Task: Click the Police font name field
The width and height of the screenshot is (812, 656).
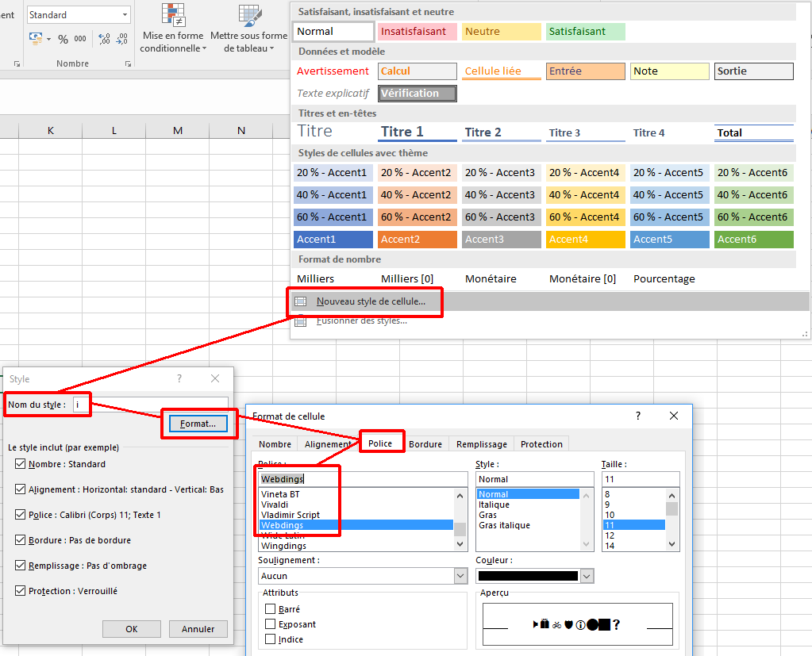Action: point(363,479)
